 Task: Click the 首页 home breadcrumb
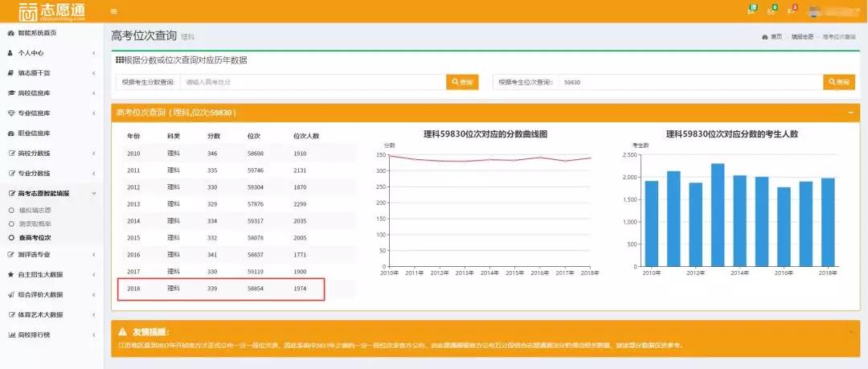pos(772,37)
